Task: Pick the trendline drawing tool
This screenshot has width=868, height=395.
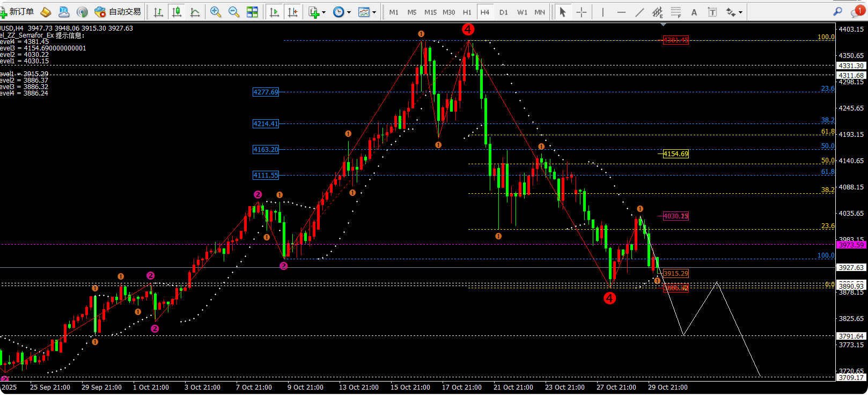Action: [x=639, y=12]
